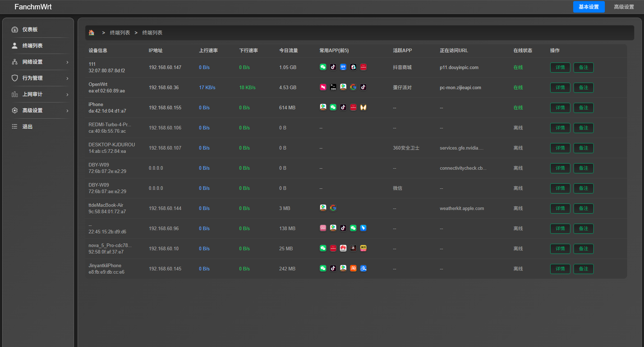This screenshot has width=644, height=347.
Task: Click the home icon in the breadcrumb
Action: pyautogui.click(x=91, y=33)
